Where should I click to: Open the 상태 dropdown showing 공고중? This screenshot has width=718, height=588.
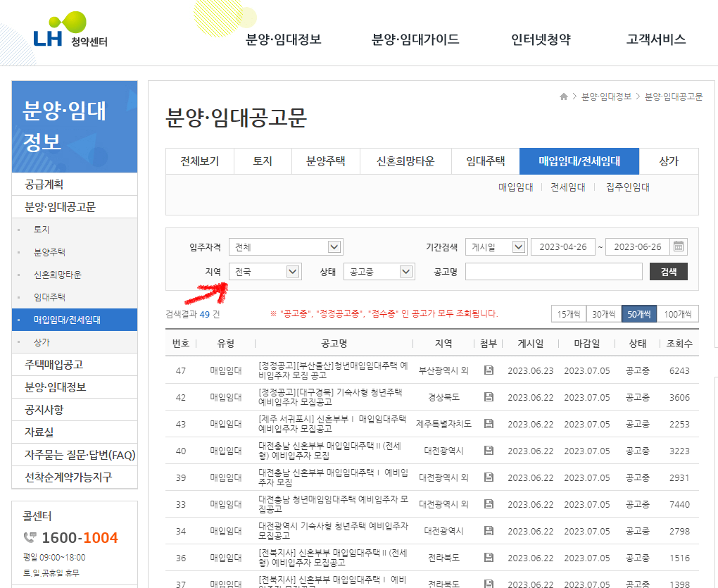(x=379, y=270)
